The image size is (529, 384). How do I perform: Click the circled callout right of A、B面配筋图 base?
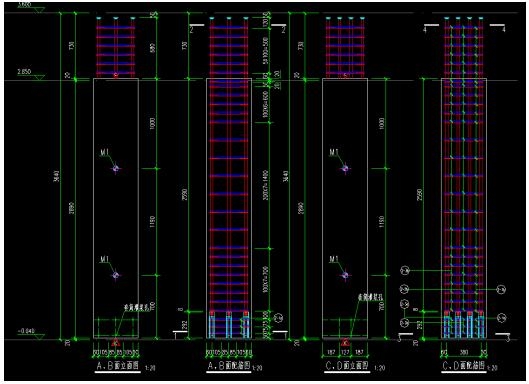pos(279,318)
